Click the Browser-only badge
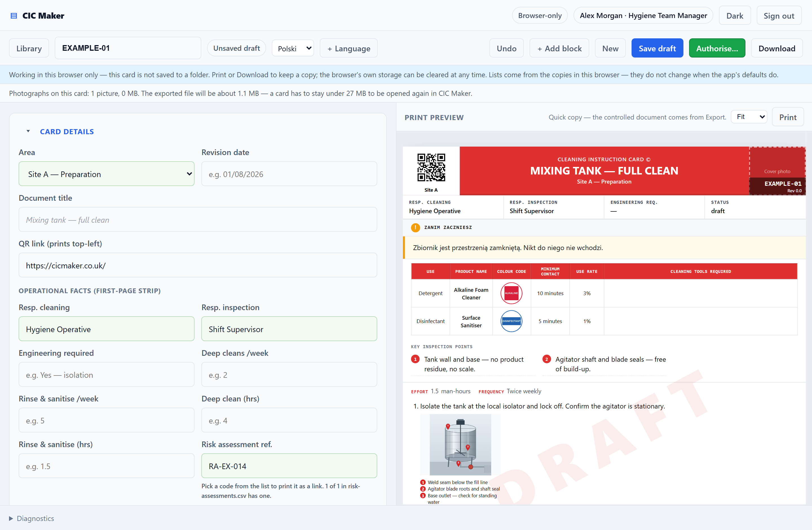 tap(540, 16)
